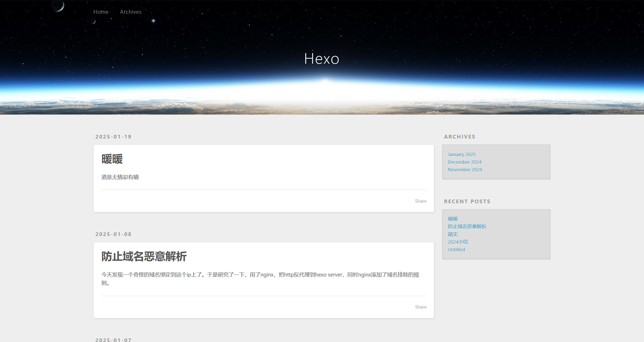Click the Hexo site title
The height and width of the screenshot is (342, 644).
pos(322,59)
